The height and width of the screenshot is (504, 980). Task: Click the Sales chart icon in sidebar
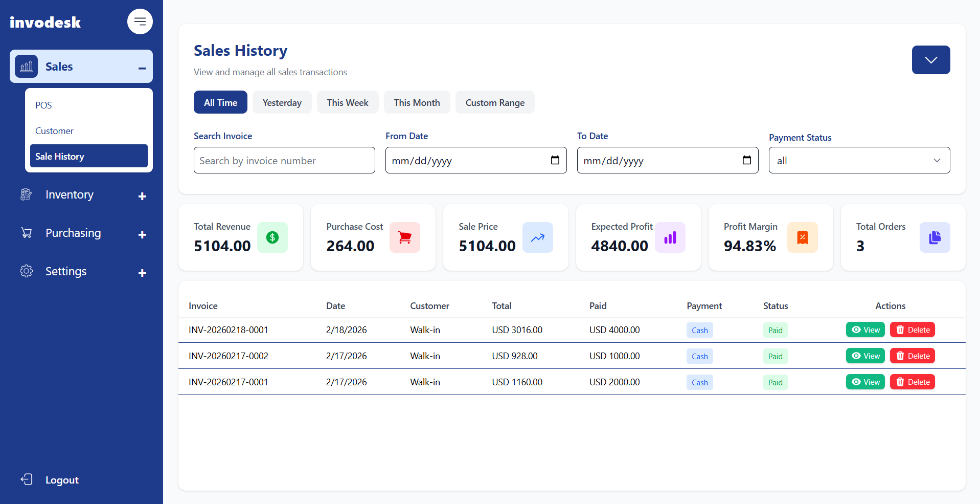[x=26, y=66]
